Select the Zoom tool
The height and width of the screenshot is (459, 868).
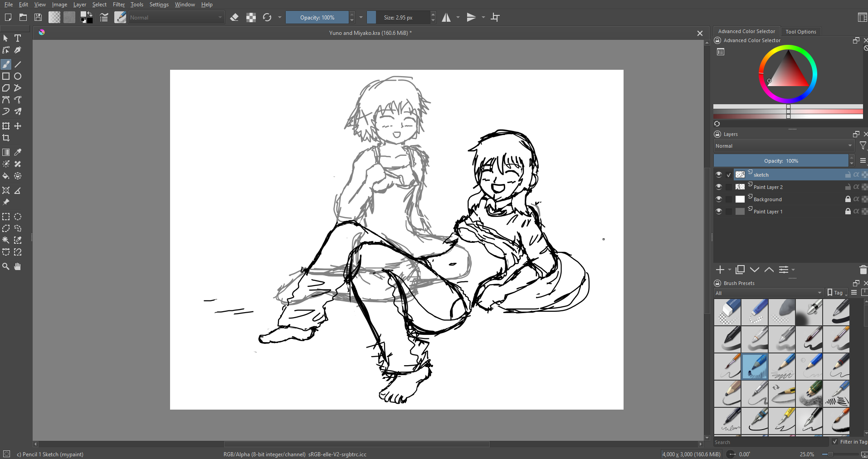pyautogui.click(x=6, y=266)
